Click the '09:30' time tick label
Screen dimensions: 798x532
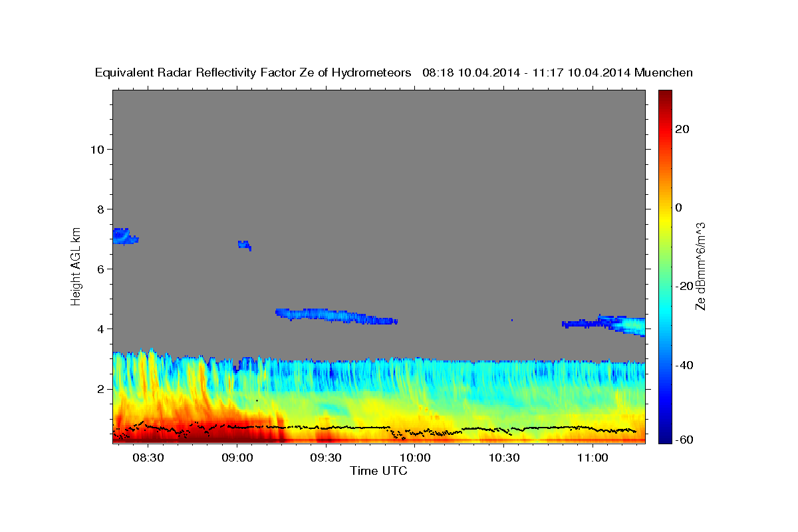click(x=326, y=458)
